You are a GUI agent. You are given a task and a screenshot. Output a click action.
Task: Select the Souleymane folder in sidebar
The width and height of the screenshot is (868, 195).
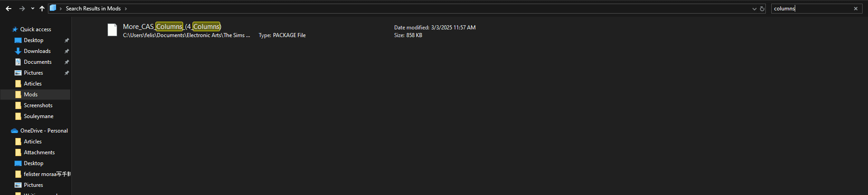[38, 116]
